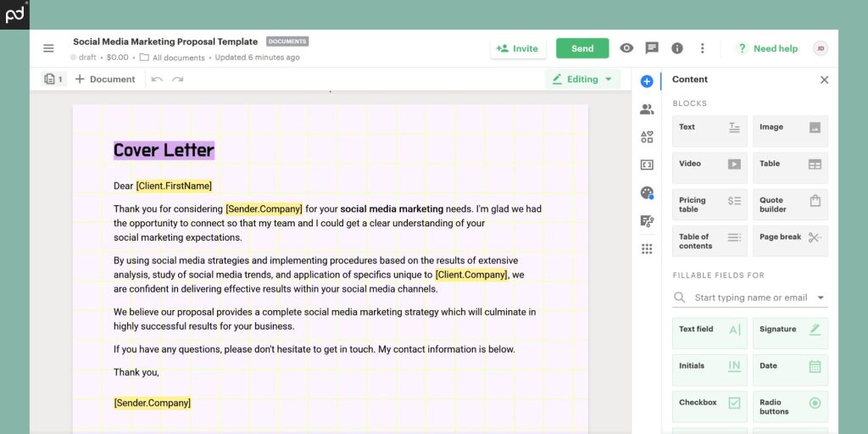The width and height of the screenshot is (868, 434).
Task: Add a Radio buttons field
Action: pos(790,407)
